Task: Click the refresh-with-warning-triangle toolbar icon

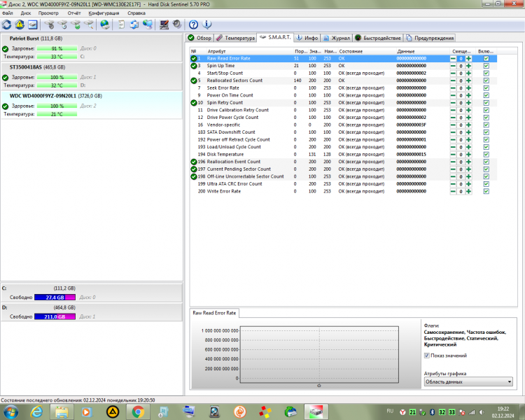Action: tap(20, 24)
